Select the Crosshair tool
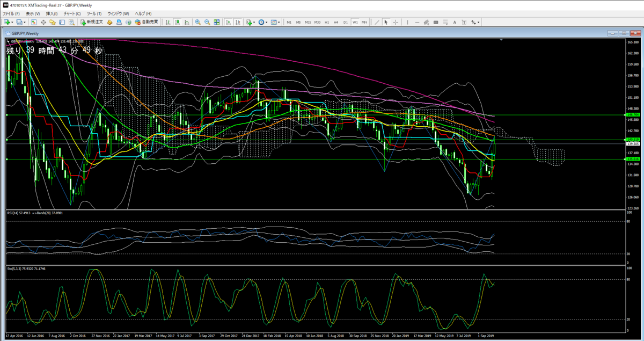The height and width of the screenshot is (341, 644). pyautogui.click(x=396, y=22)
